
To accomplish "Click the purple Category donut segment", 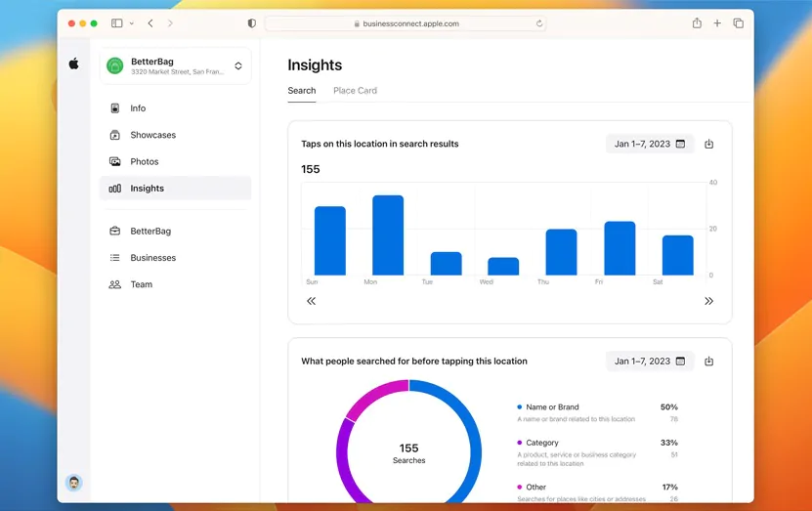I will (x=341, y=455).
